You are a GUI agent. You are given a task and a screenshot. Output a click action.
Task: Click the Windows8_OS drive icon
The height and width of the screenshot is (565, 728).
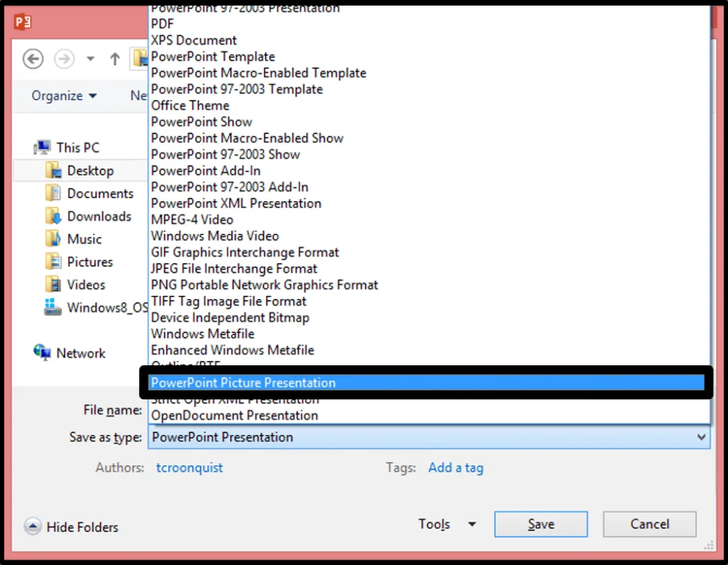[53, 307]
